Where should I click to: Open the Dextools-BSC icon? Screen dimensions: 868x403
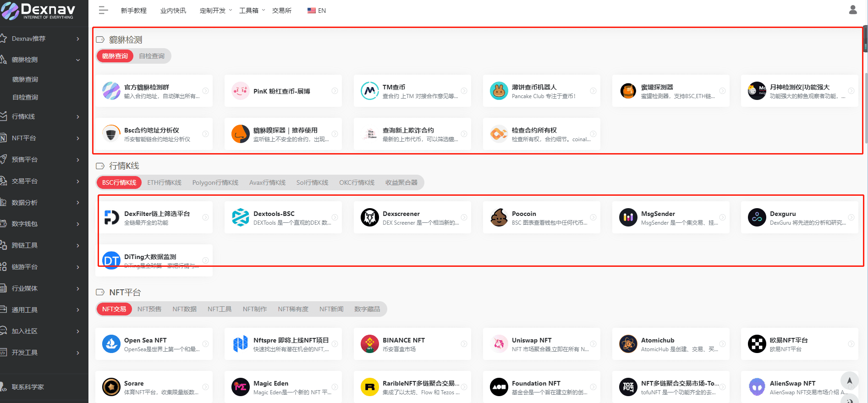pos(241,217)
